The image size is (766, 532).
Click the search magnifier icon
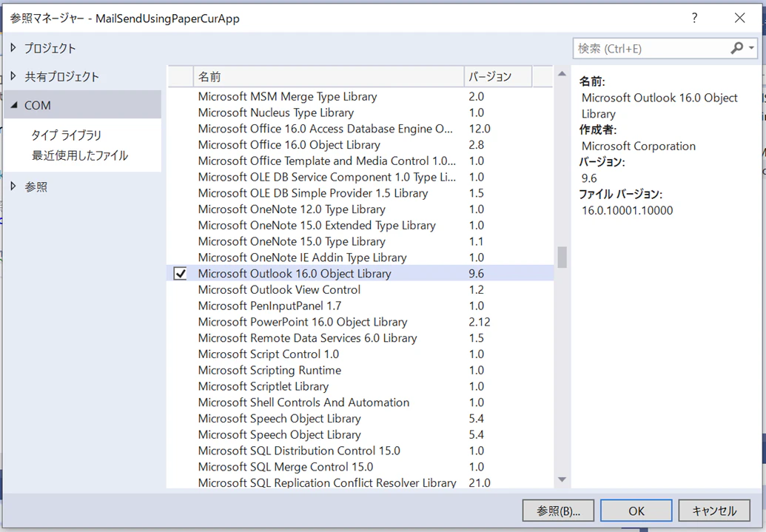[x=736, y=48]
